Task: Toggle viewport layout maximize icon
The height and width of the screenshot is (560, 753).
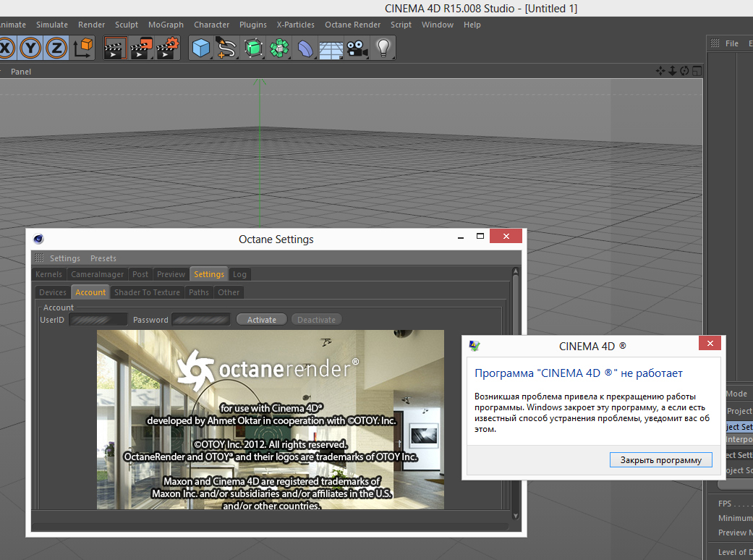Action: pyautogui.click(x=697, y=71)
